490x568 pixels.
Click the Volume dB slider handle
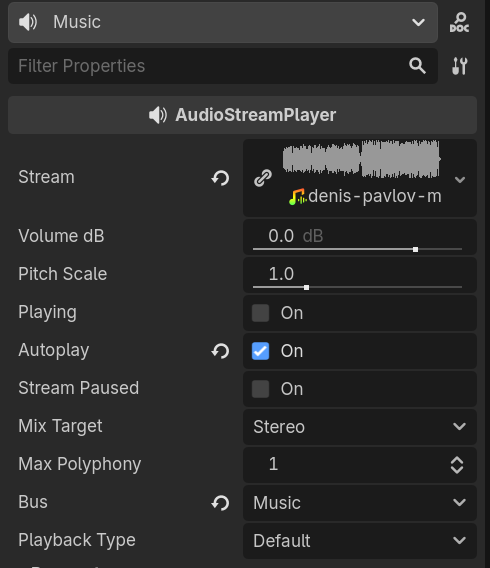click(x=415, y=249)
